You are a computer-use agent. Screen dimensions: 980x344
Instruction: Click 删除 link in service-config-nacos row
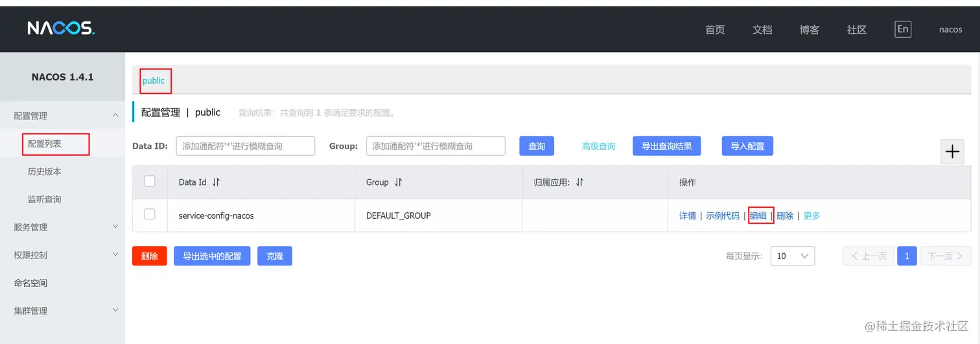[x=785, y=215]
